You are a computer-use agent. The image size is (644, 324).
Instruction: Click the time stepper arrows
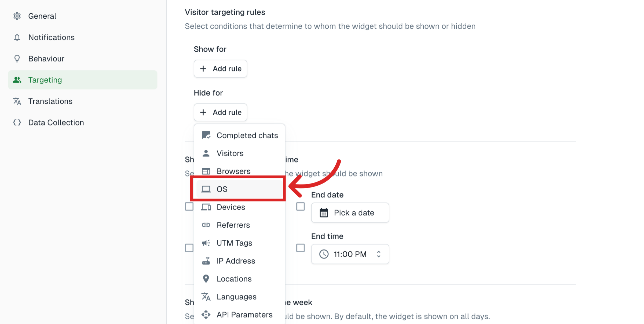click(x=378, y=254)
